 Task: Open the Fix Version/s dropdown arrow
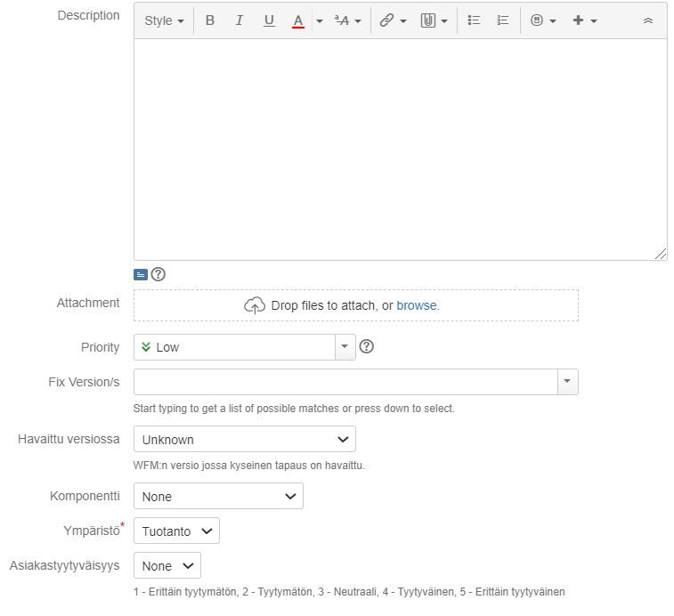point(567,382)
